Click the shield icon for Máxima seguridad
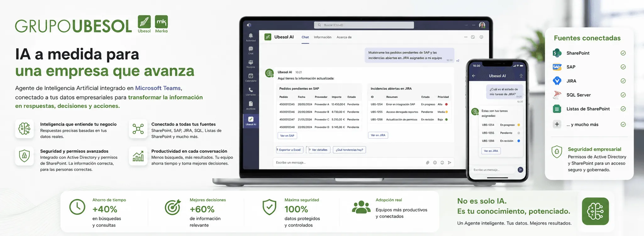Screen dimensions: 644x236 point(269,207)
